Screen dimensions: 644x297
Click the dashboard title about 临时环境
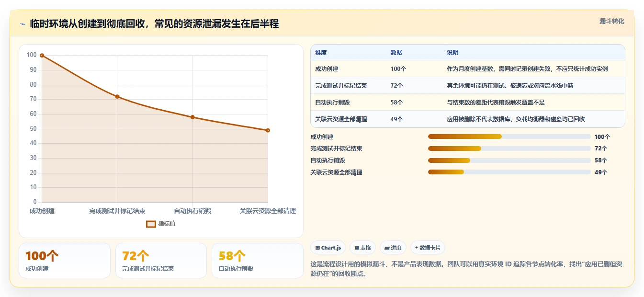pyautogui.click(x=154, y=24)
